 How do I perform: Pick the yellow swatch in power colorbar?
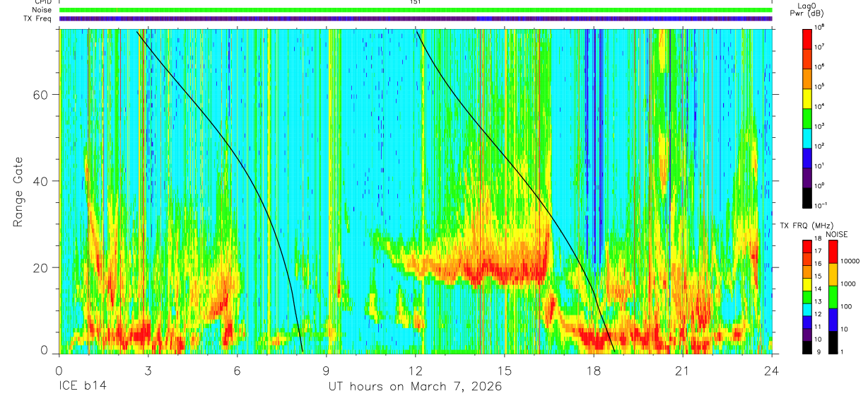807,98
